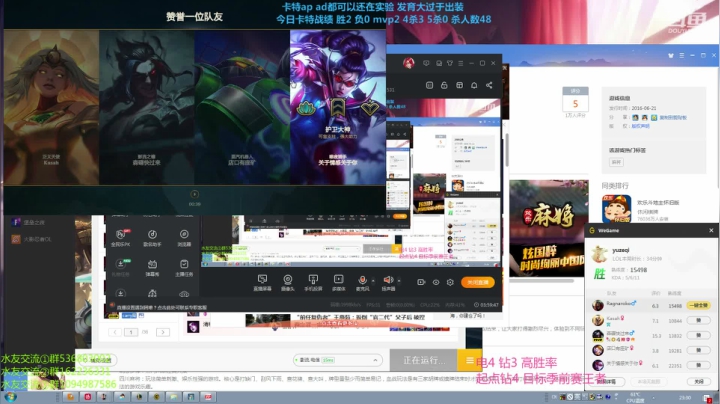The height and width of the screenshot is (404, 720).
Task: Mute the 扬声器 speaker
Action: 388,283
